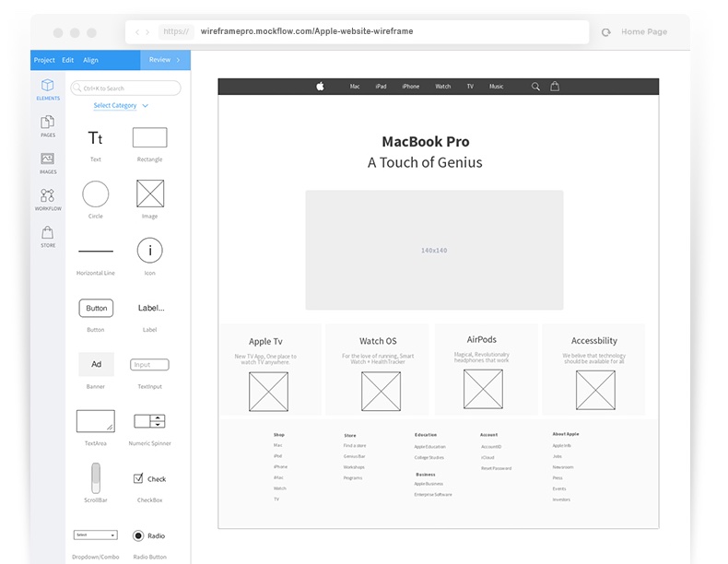The height and width of the screenshot is (564, 728).
Task: Select the Horizontal Line element
Action: [96, 252]
